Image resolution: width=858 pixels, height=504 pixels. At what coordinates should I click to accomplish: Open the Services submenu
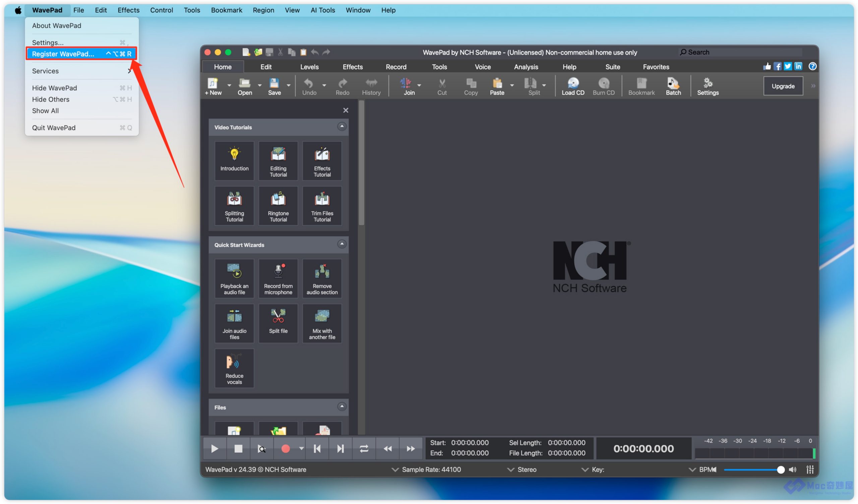click(82, 71)
